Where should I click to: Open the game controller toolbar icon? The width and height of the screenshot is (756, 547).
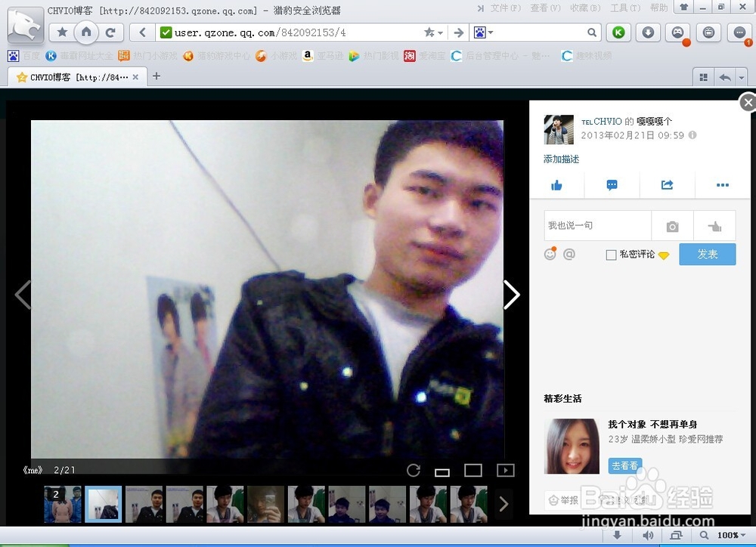(x=678, y=32)
